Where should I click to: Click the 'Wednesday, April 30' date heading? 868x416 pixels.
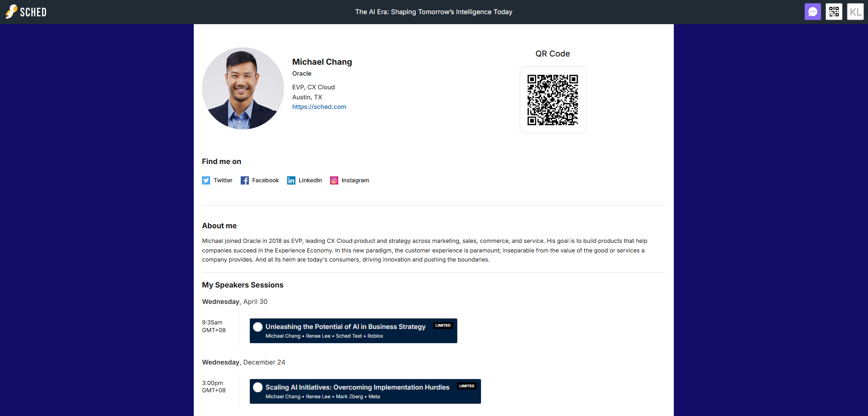[x=235, y=302]
